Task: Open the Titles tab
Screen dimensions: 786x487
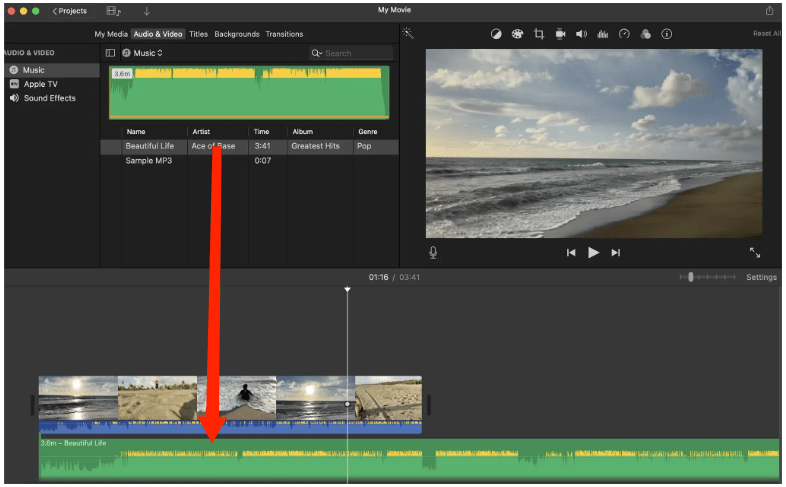Action: [199, 34]
